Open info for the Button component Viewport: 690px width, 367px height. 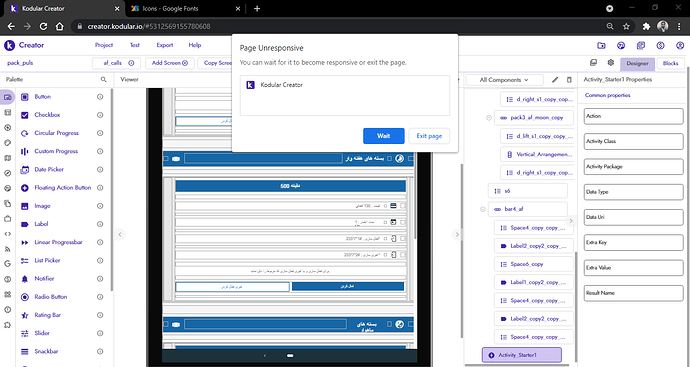tap(100, 97)
